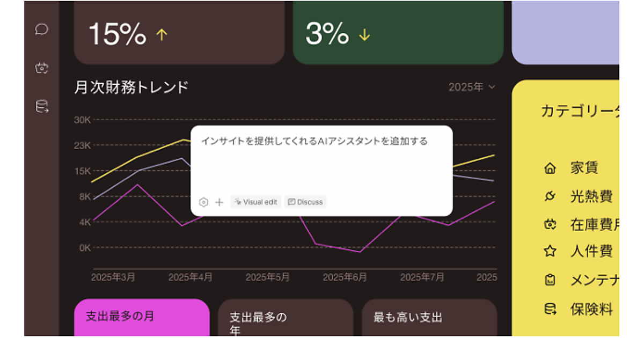Click into the AI assistant prompt text field

[321, 161]
